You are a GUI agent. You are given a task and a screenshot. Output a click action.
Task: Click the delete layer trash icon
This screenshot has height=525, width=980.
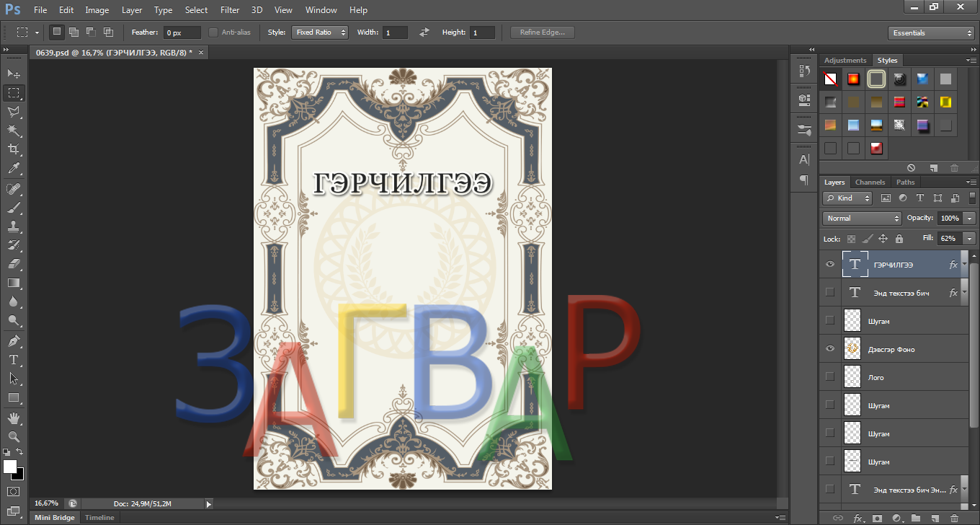pos(955,518)
